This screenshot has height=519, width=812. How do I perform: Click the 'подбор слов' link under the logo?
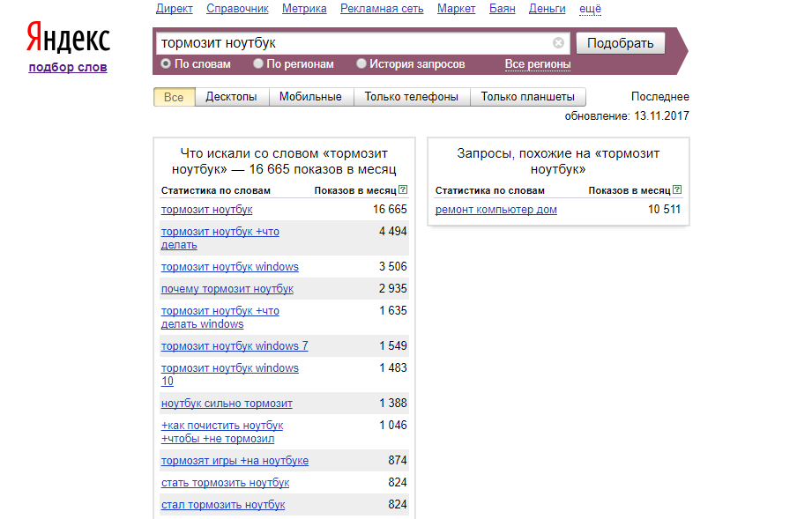[x=68, y=67]
